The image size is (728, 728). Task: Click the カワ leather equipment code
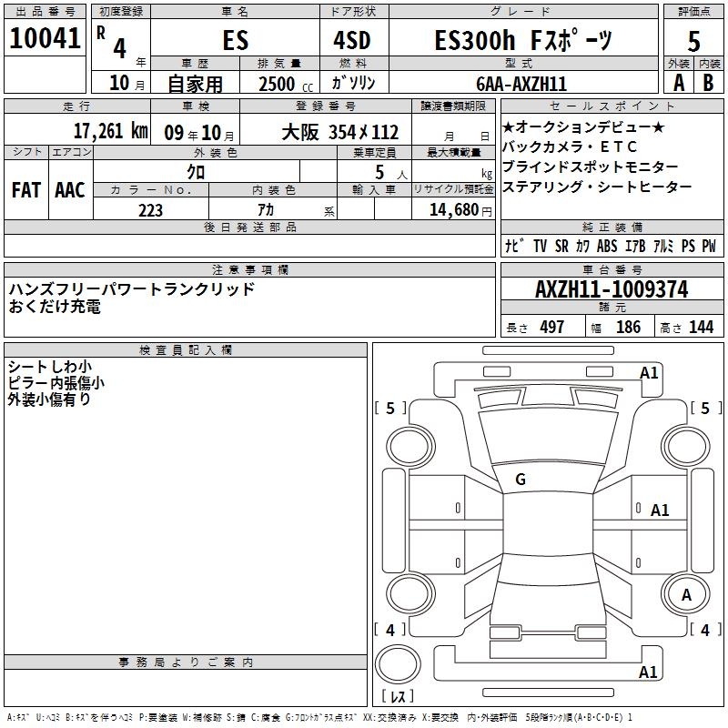582,246
